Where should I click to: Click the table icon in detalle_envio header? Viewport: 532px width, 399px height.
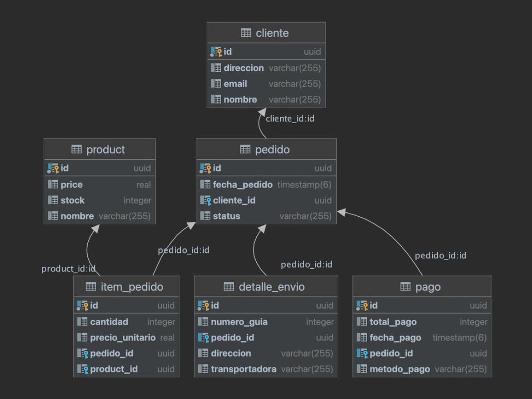click(229, 287)
